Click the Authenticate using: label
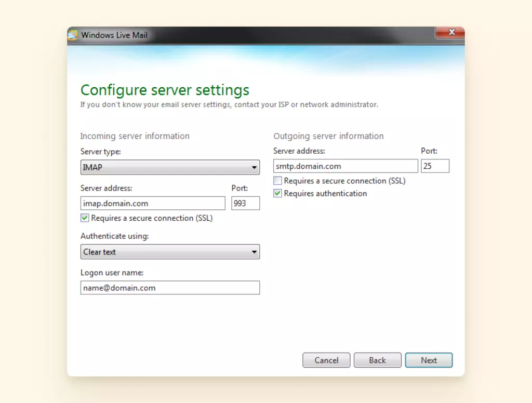The image size is (532, 403). [115, 236]
